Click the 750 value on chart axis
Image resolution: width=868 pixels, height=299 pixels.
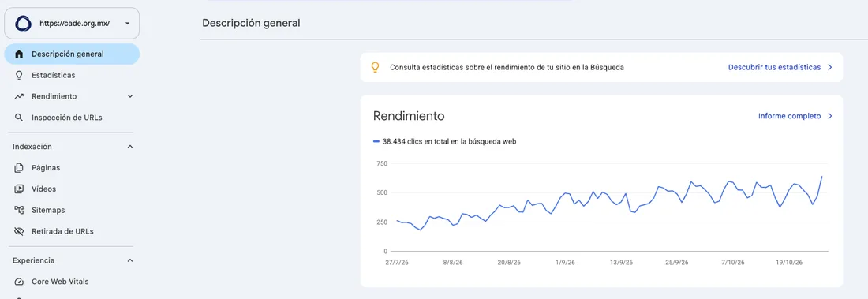pyautogui.click(x=381, y=163)
